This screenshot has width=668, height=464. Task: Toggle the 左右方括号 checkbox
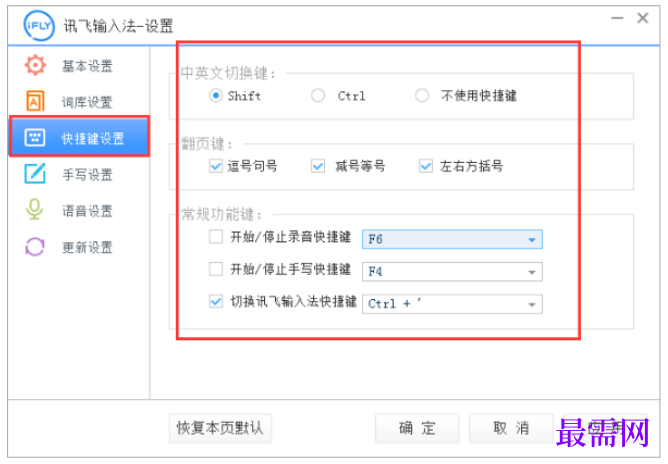(426, 166)
